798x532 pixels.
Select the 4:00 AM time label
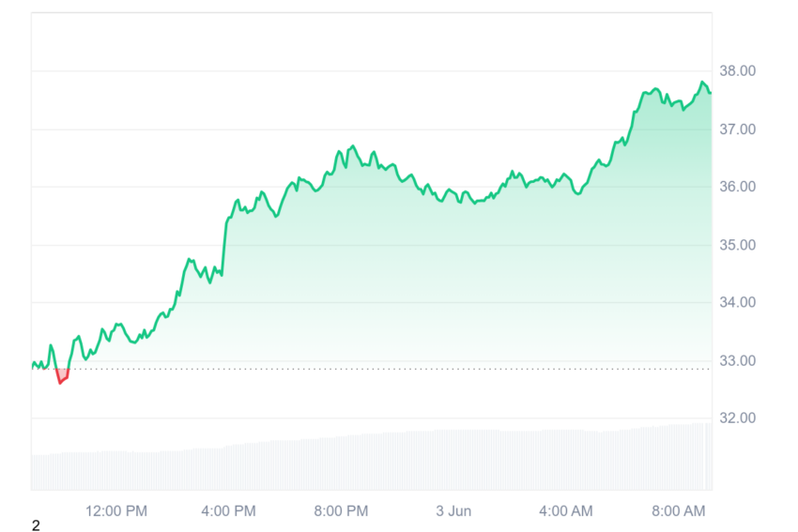tap(566, 510)
